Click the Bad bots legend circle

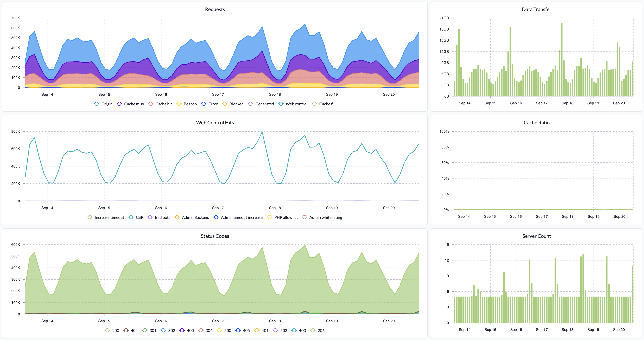click(x=150, y=217)
